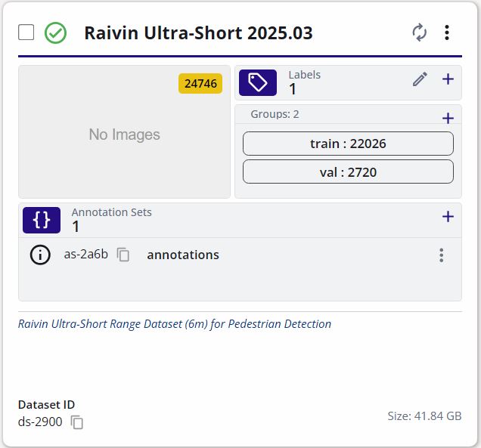The height and width of the screenshot is (448, 481).
Task: Copy the as-2a6b annotation set ID
Action: pyautogui.click(x=123, y=255)
